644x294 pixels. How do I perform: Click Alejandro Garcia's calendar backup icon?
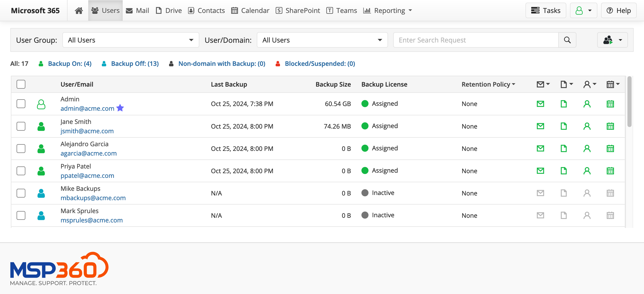click(x=610, y=149)
